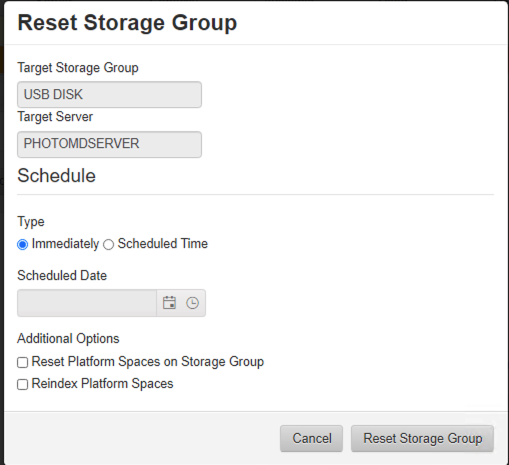The image size is (509, 465).
Task: Click the 'Scheduled Time' option label text
Action: (x=163, y=244)
